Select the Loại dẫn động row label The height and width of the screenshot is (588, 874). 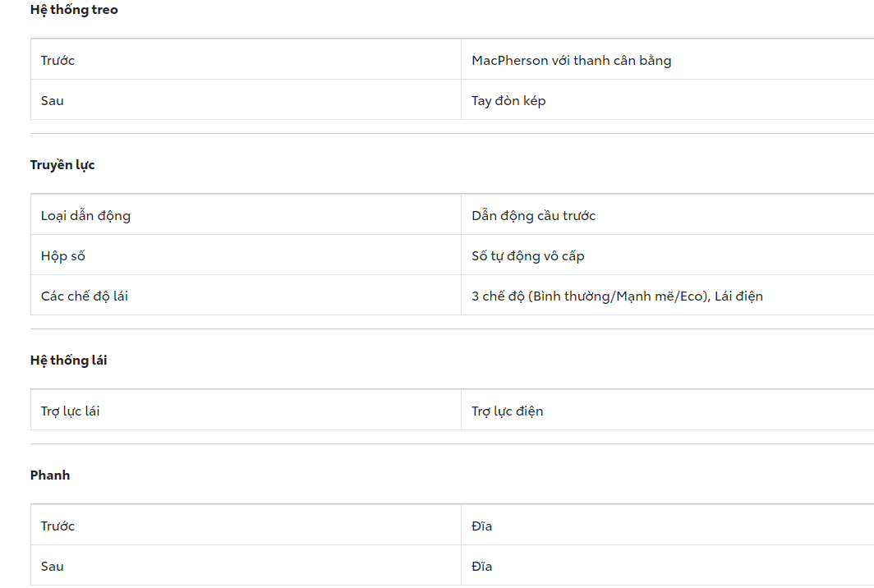pos(85,215)
